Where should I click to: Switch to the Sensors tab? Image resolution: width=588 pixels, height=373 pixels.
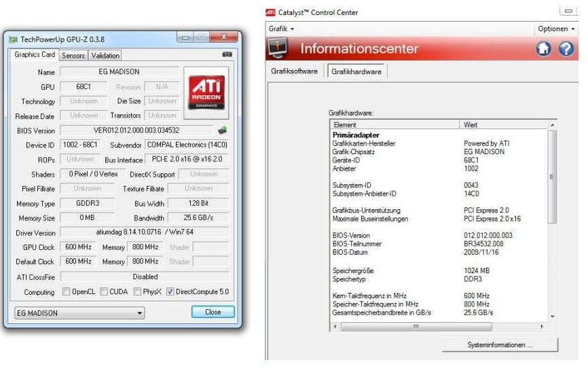coord(73,56)
